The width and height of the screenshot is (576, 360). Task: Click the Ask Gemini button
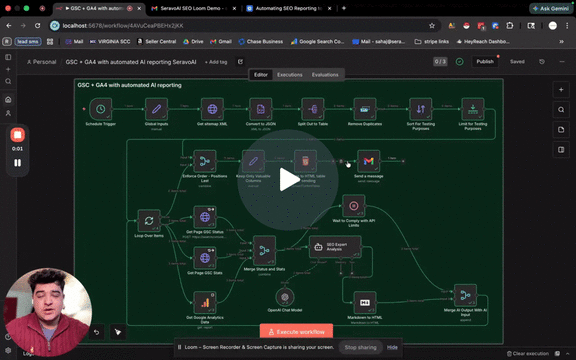pyautogui.click(x=551, y=8)
